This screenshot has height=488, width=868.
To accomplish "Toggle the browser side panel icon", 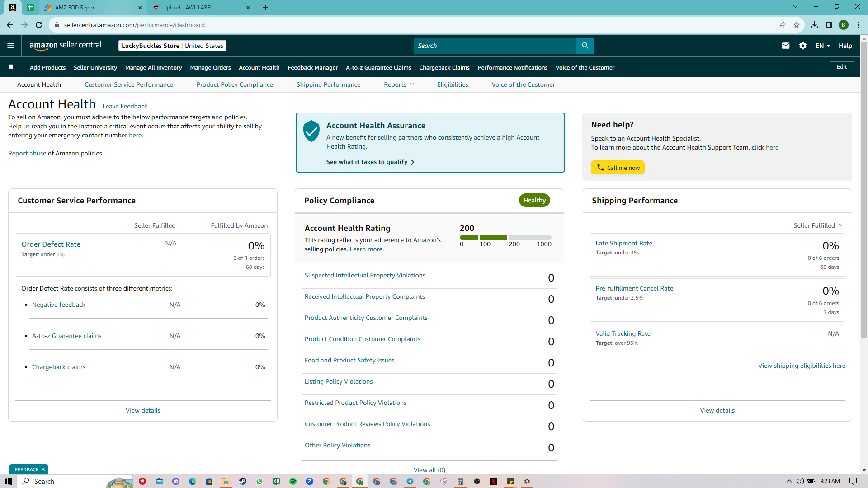I will pyautogui.click(x=829, y=25).
